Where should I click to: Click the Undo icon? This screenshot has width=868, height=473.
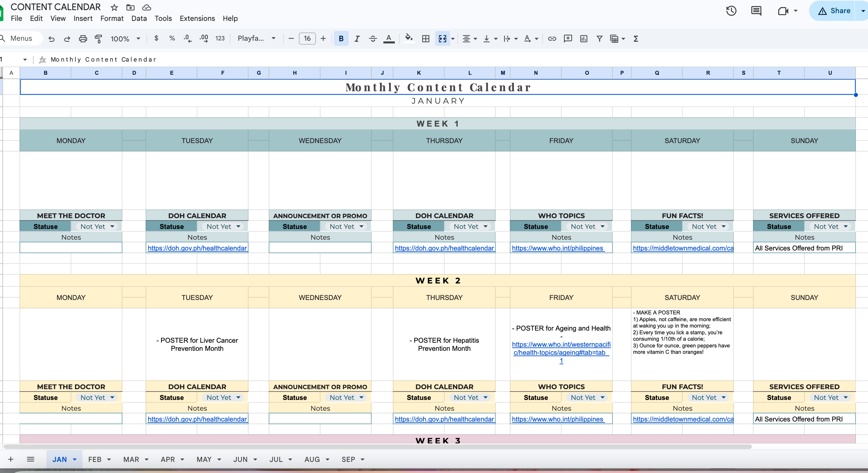point(51,39)
